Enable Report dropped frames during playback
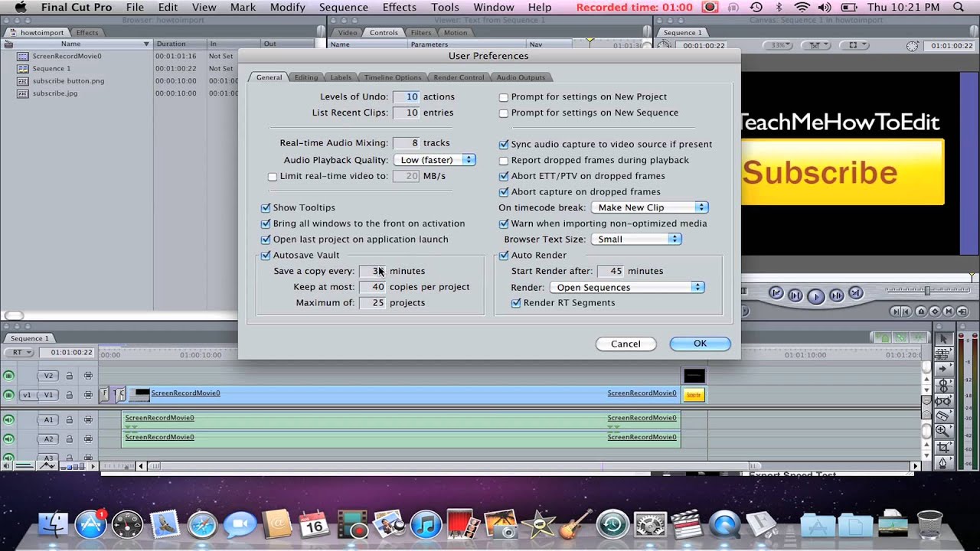The image size is (980, 551). point(504,161)
